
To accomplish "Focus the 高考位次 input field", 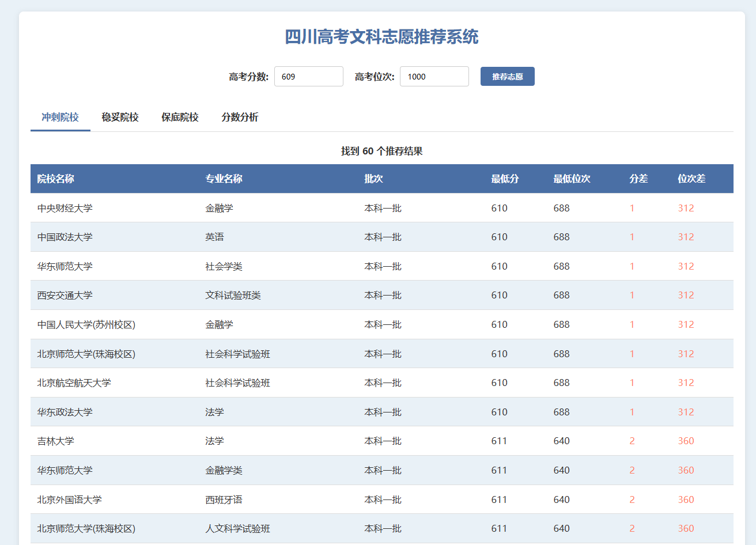I will click(x=434, y=77).
